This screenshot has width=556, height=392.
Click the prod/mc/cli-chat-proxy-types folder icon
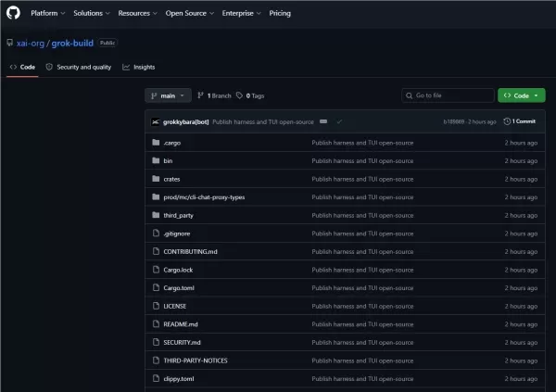[156, 196]
